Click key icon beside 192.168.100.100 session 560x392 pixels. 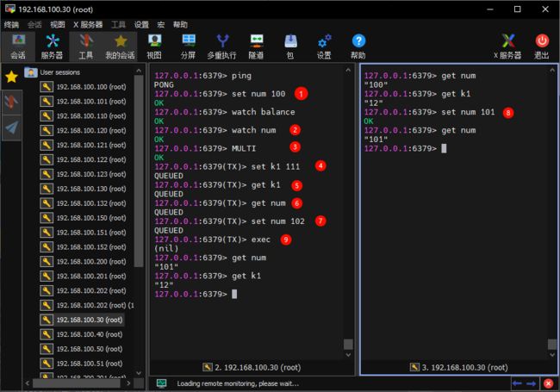point(47,87)
